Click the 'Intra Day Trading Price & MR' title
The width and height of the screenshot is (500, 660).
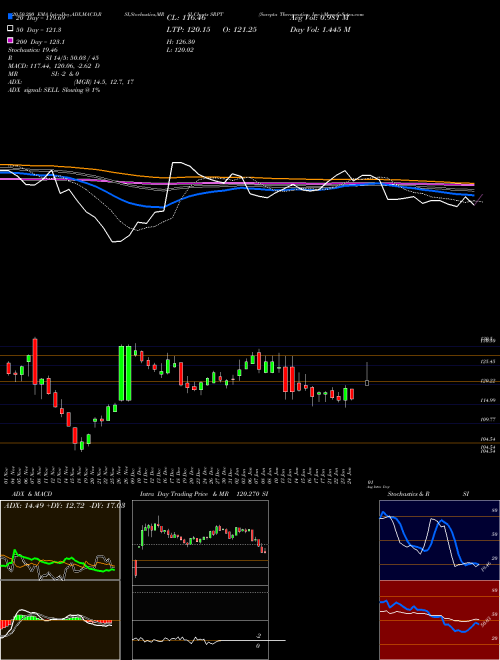(184, 494)
